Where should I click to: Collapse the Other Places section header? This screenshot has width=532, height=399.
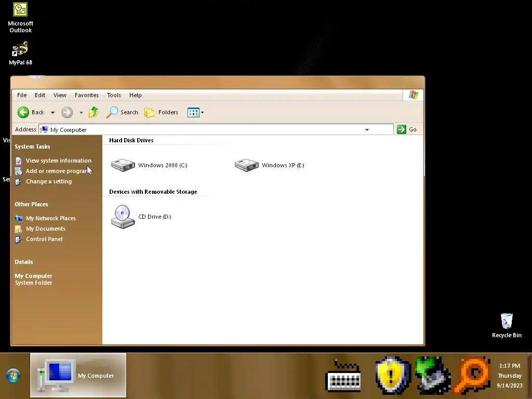[x=31, y=204]
